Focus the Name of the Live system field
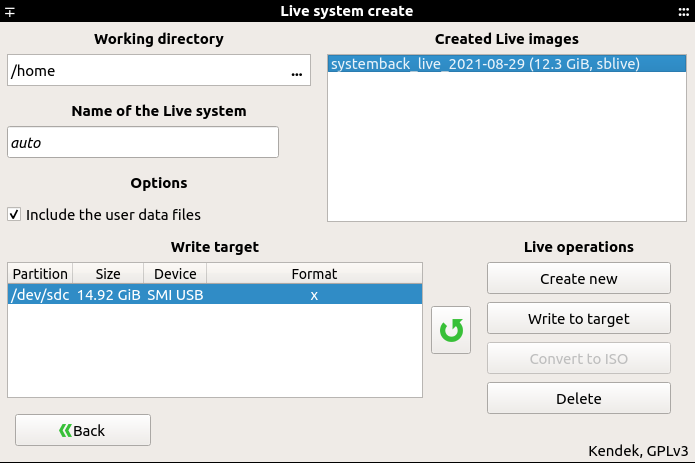Image resolution: width=695 pixels, height=463 pixels. tap(143, 142)
